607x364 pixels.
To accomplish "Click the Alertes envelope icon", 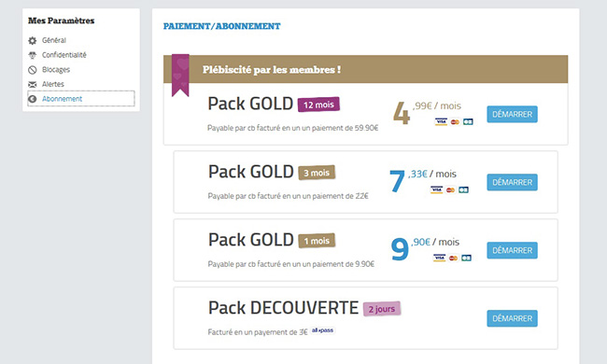I will click(33, 84).
